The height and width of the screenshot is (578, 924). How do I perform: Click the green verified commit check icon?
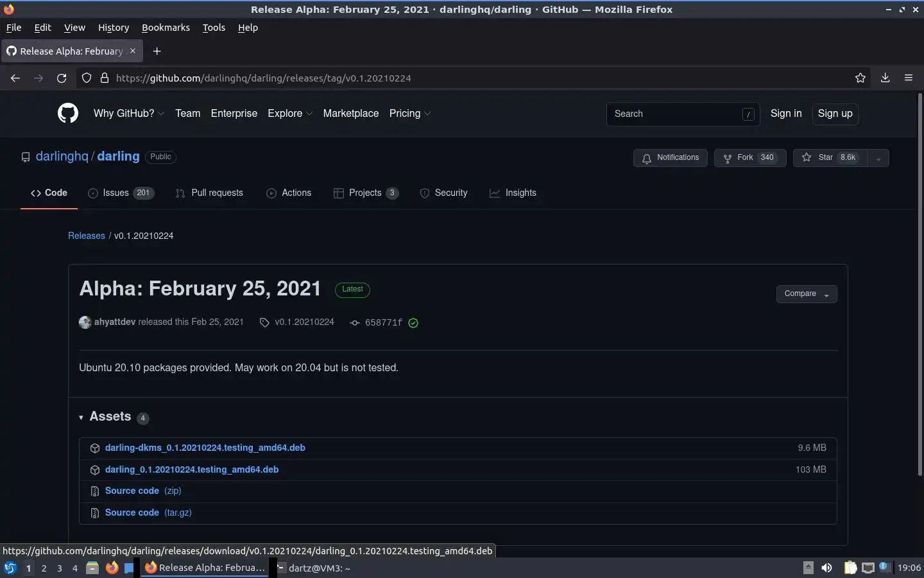[413, 323]
